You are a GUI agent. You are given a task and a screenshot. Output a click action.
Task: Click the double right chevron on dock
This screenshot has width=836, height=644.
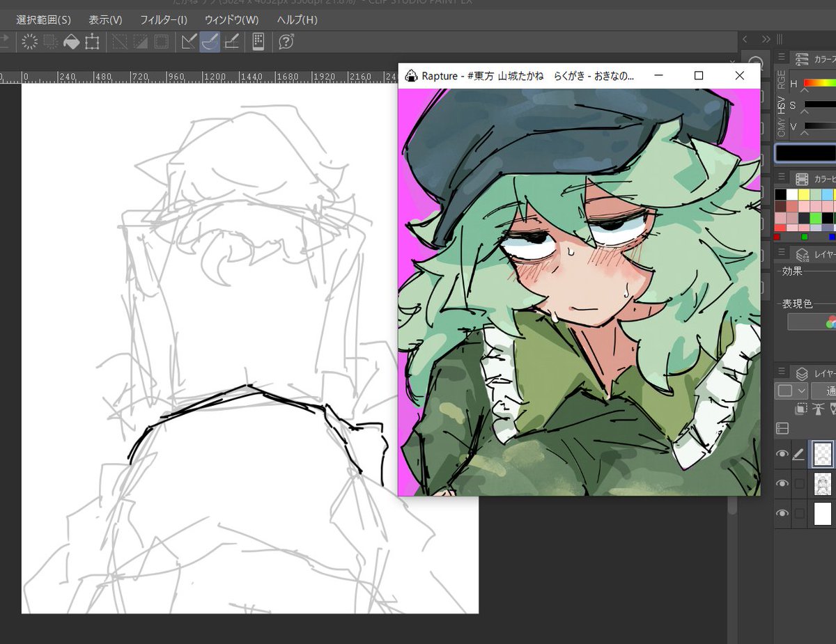coord(766,40)
